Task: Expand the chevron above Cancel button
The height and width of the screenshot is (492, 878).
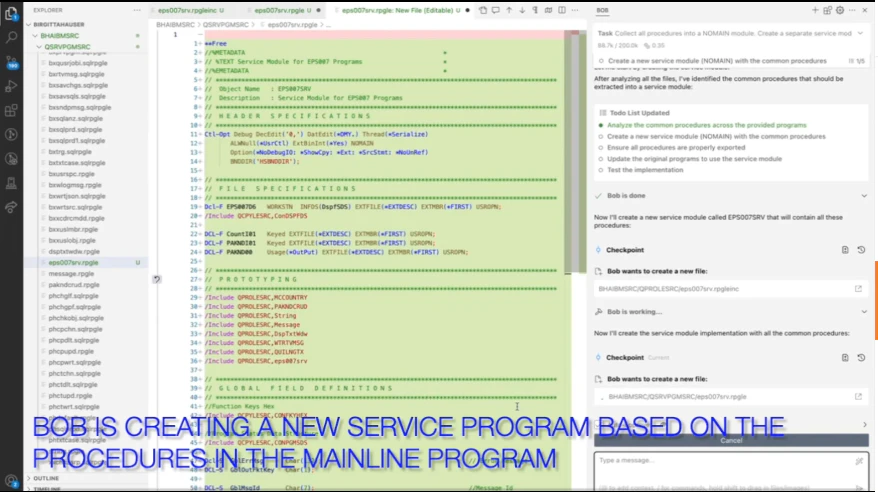Action: (x=865, y=425)
